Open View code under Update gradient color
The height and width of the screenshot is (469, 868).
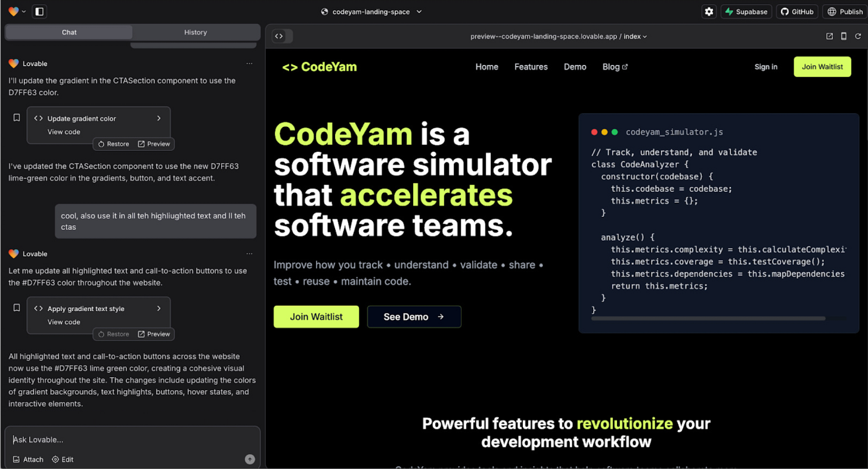tap(64, 132)
